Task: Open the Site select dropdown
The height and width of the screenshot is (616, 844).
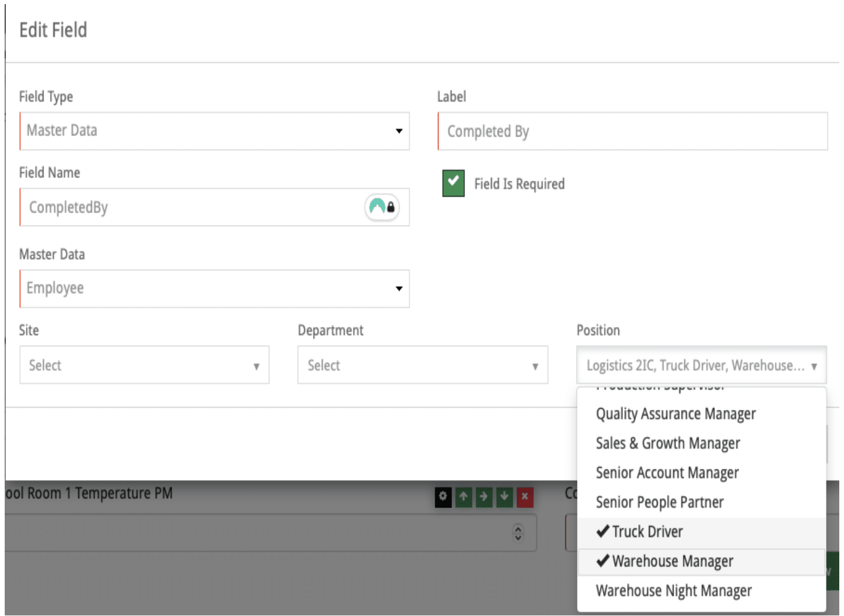Action: pyautogui.click(x=144, y=366)
